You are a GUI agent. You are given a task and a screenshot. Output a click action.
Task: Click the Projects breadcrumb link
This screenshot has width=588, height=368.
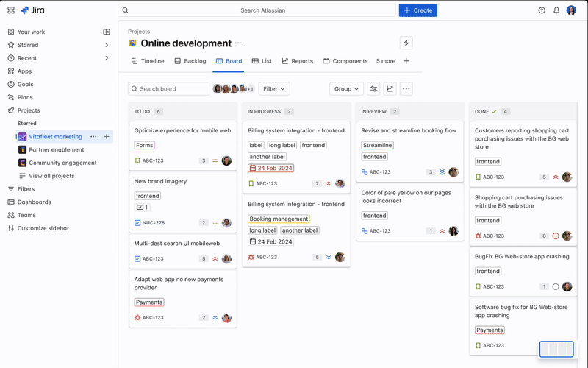pyautogui.click(x=139, y=32)
